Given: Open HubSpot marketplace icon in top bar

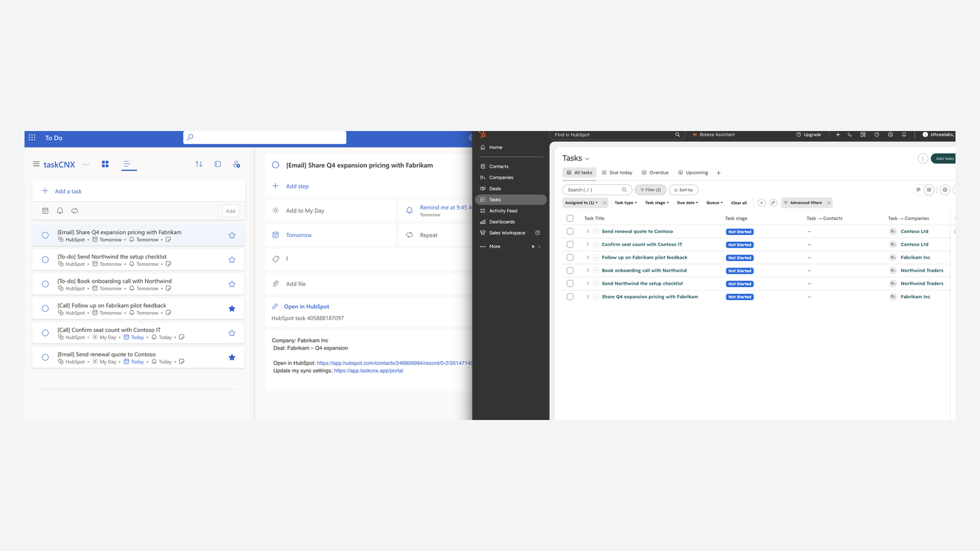Looking at the screenshot, I should pyautogui.click(x=863, y=135).
